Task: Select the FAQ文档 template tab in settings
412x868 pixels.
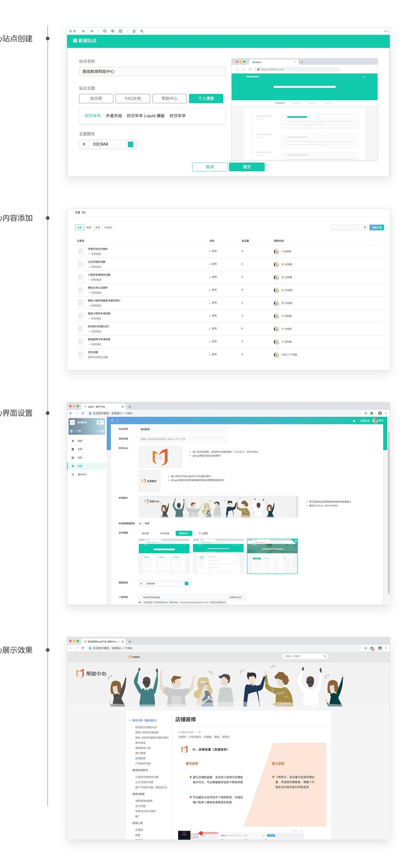Action: (x=165, y=534)
